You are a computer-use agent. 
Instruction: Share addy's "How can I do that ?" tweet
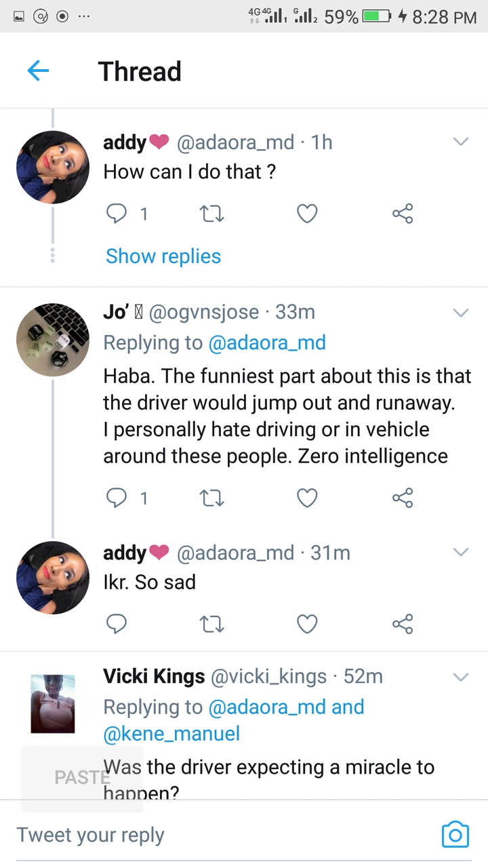[402, 214]
